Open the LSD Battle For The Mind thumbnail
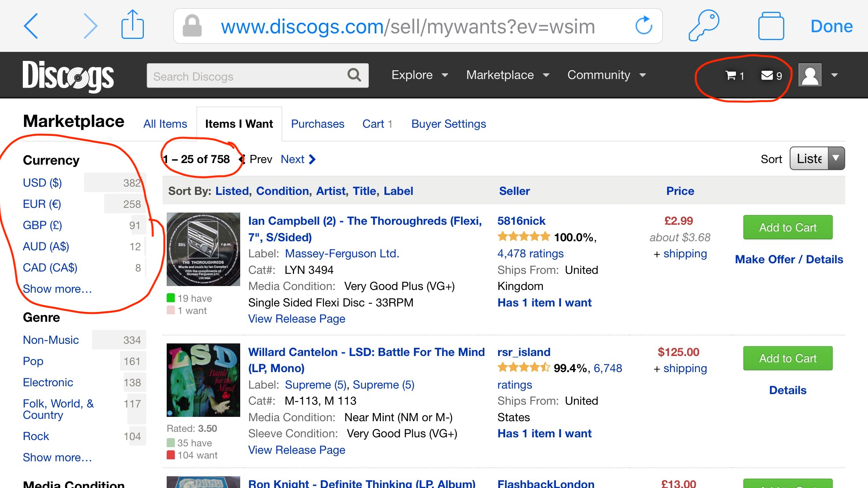 pyautogui.click(x=203, y=380)
